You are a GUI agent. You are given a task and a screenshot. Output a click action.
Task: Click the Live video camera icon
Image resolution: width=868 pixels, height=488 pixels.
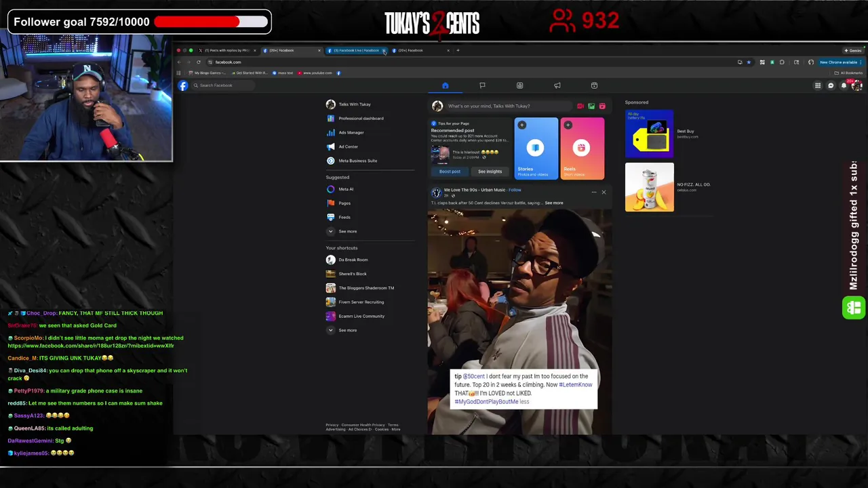click(x=580, y=106)
